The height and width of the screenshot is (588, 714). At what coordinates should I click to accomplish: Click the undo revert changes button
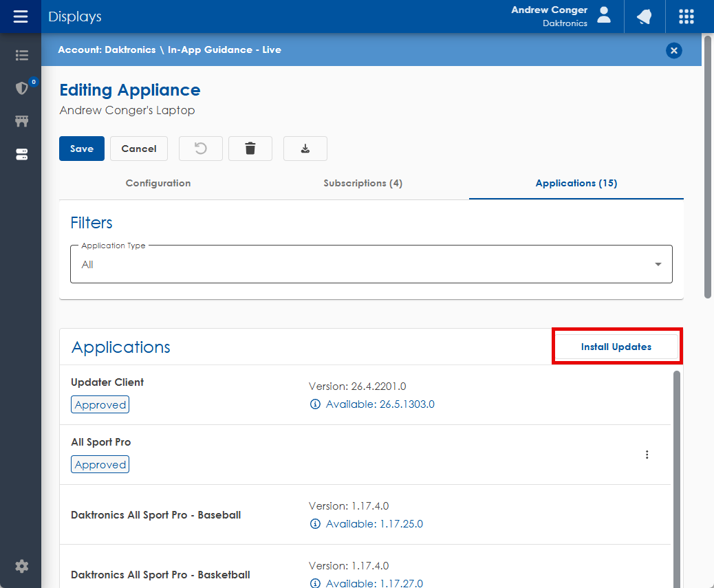point(201,149)
